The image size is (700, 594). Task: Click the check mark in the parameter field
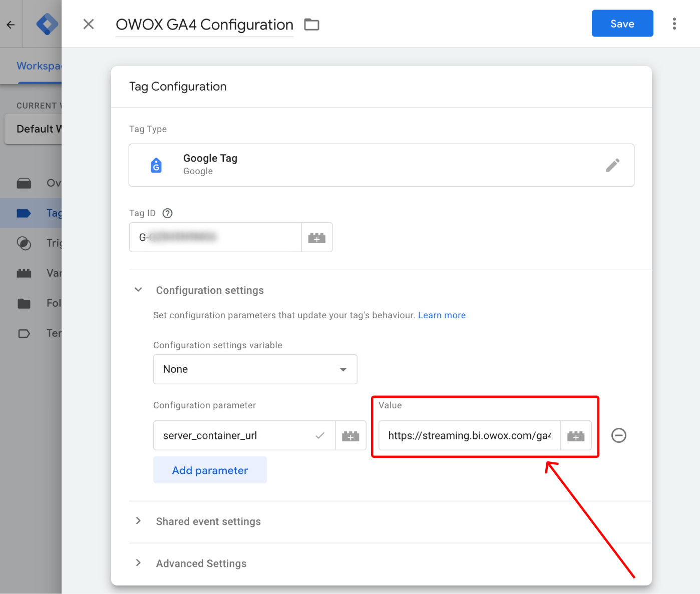[320, 436]
